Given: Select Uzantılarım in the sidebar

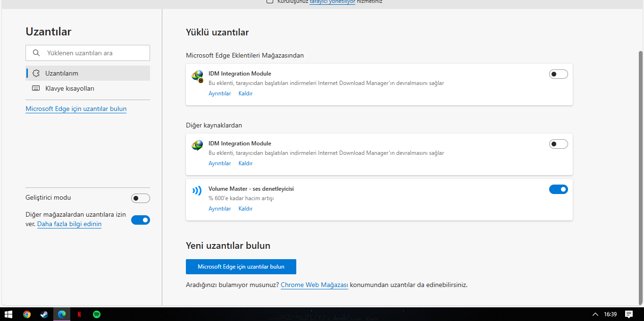Looking at the screenshot, I should coord(88,73).
